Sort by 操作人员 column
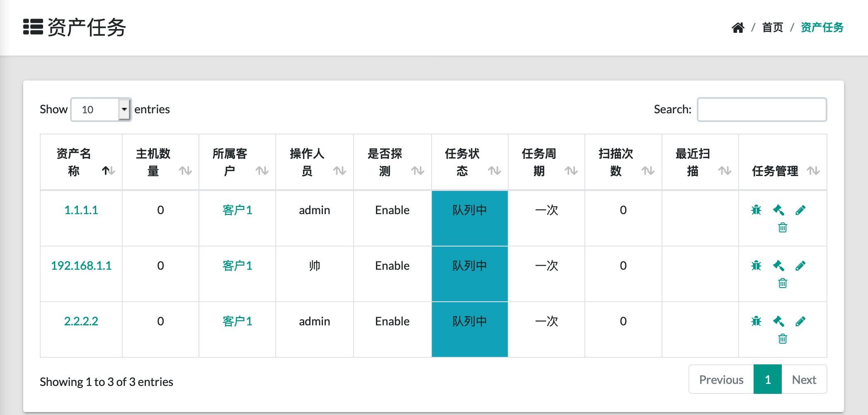 coord(315,162)
